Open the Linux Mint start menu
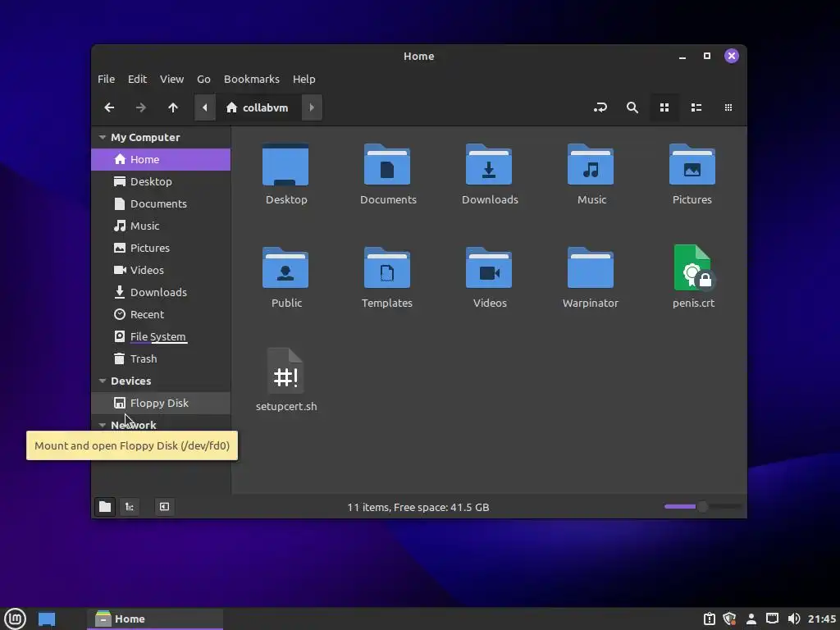The image size is (840, 630). coord(15,619)
